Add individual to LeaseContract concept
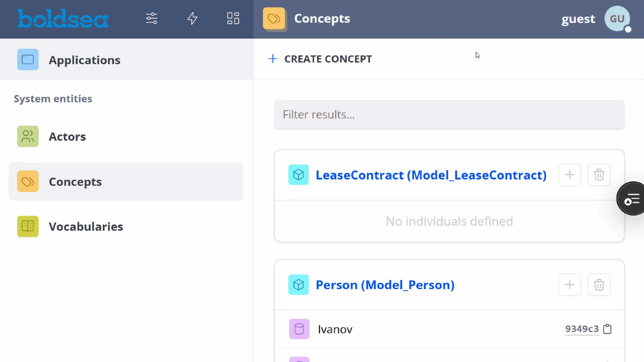The height and width of the screenshot is (362, 644). [x=569, y=175]
